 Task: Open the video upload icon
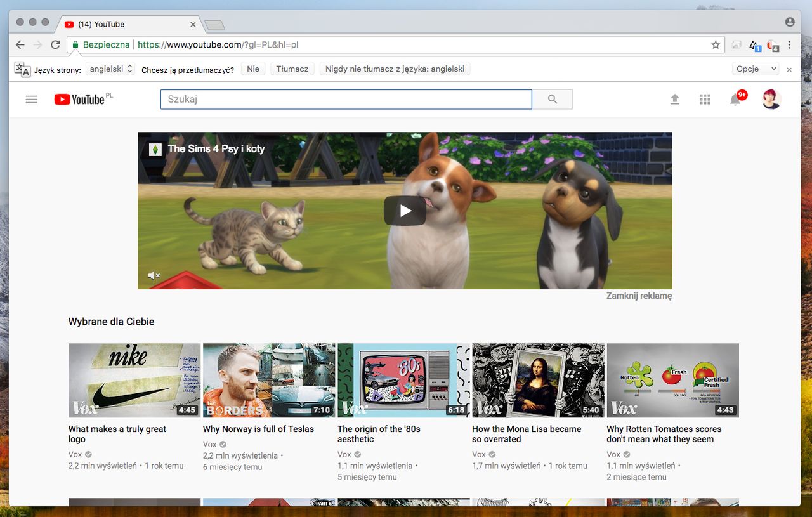(x=675, y=100)
